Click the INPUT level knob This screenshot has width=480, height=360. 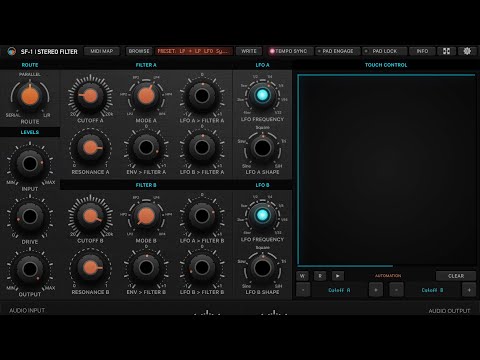click(30, 163)
